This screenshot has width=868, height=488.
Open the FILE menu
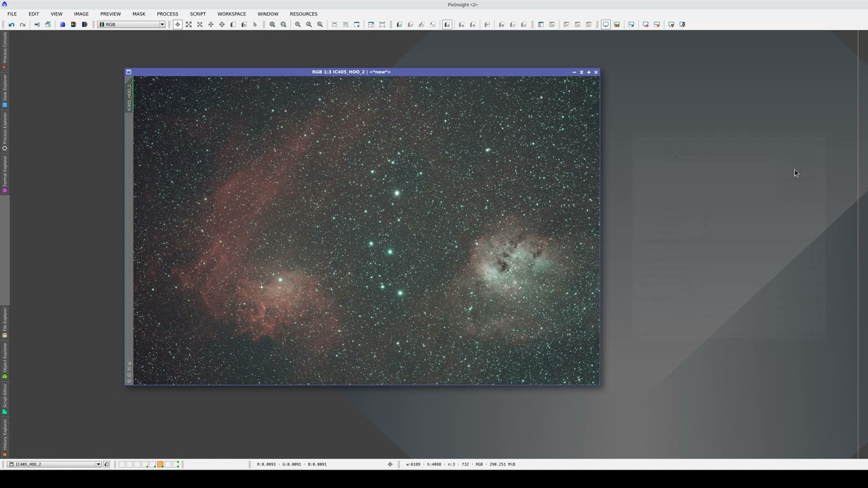pyautogui.click(x=12, y=14)
